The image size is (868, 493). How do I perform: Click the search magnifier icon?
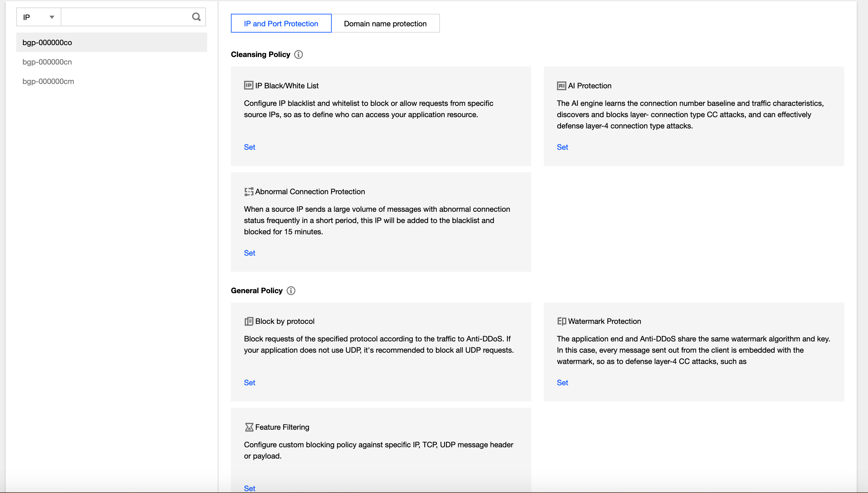coord(196,17)
